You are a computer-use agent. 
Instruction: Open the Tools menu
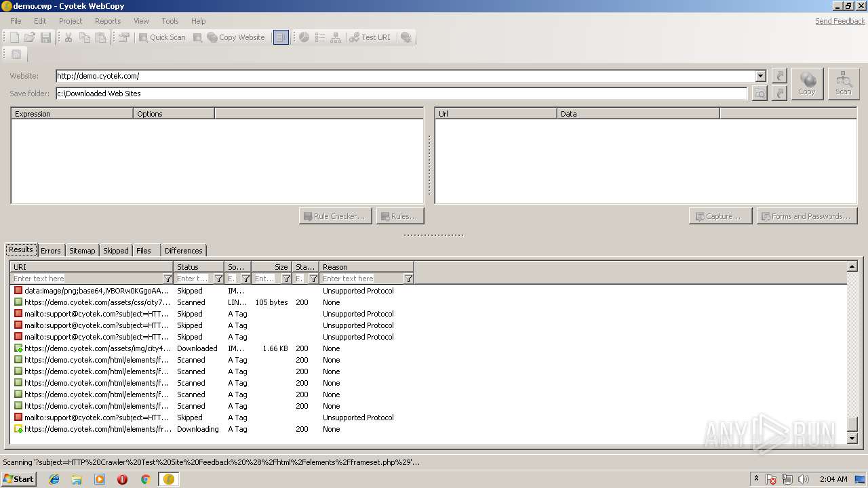coord(170,21)
